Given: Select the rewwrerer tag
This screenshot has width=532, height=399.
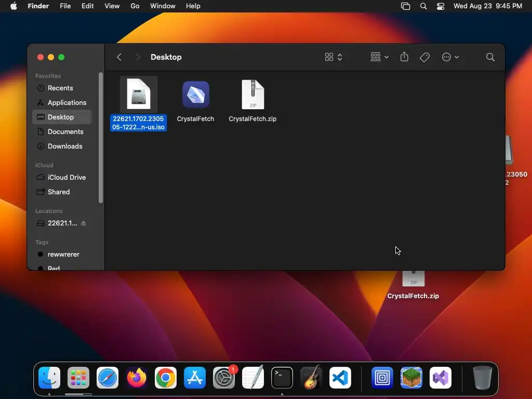Looking at the screenshot, I should (x=62, y=255).
